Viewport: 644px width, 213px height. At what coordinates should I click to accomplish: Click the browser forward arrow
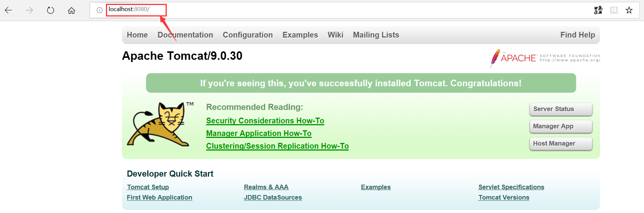pos(29,10)
